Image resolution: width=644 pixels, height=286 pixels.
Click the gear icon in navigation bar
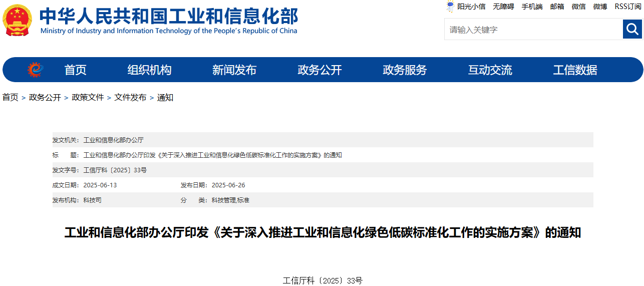click(x=35, y=70)
